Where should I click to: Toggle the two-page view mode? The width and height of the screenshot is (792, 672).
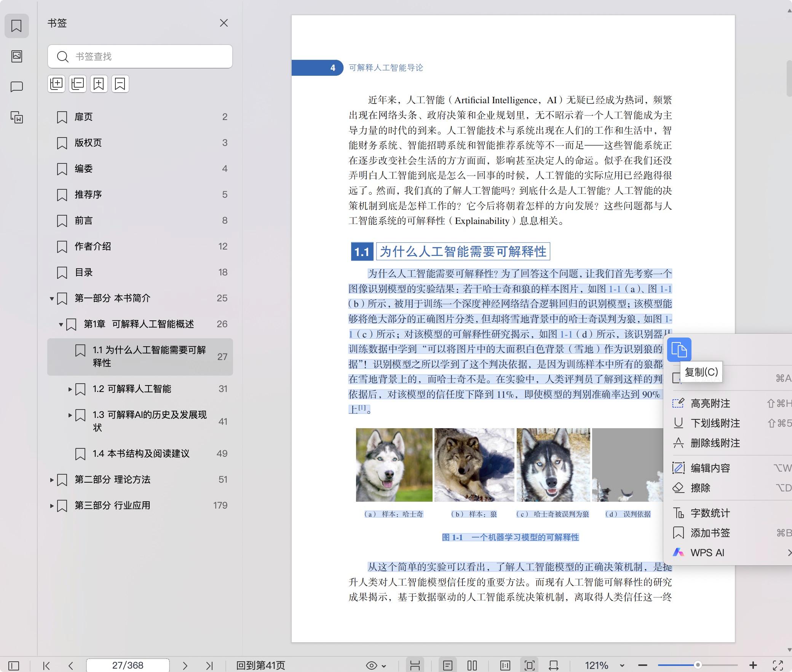pos(472,666)
